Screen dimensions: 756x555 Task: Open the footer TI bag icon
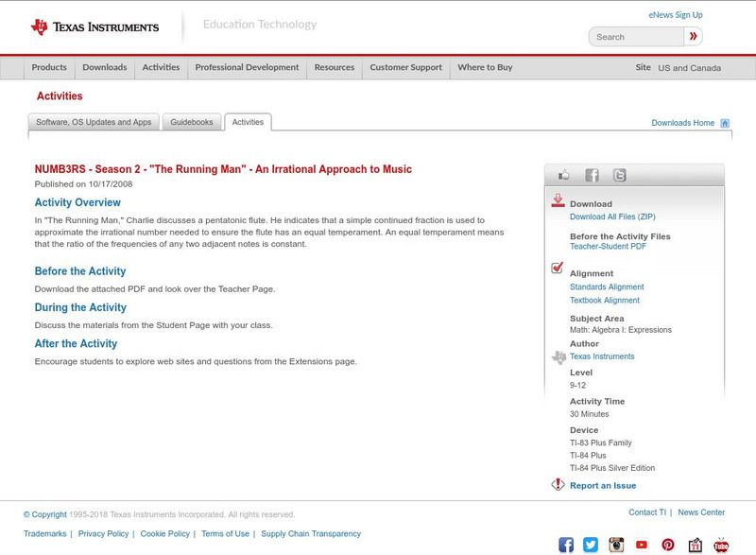696,545
